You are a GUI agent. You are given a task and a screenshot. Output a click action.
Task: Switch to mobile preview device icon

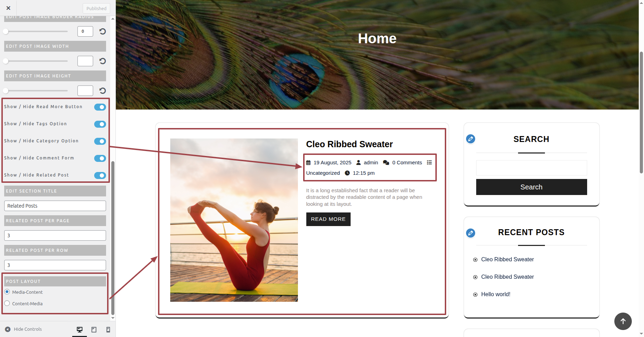tap(108, 329)
